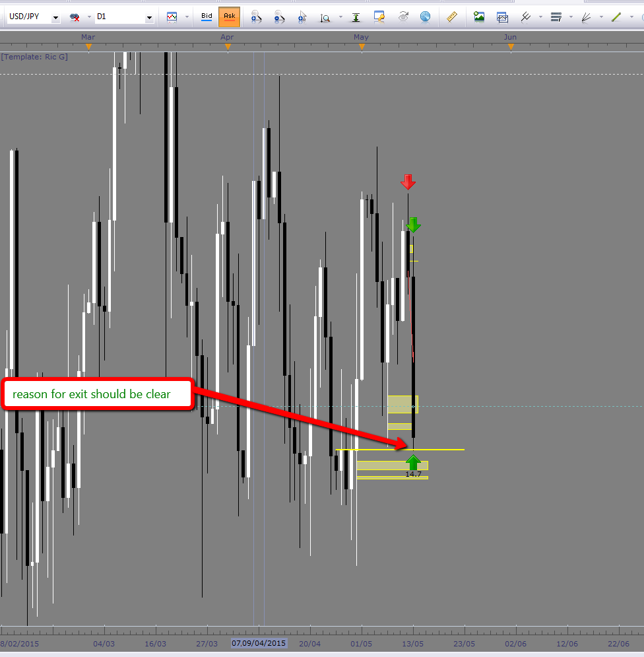Select the green line drawing tool

click(x=616, y=17)
